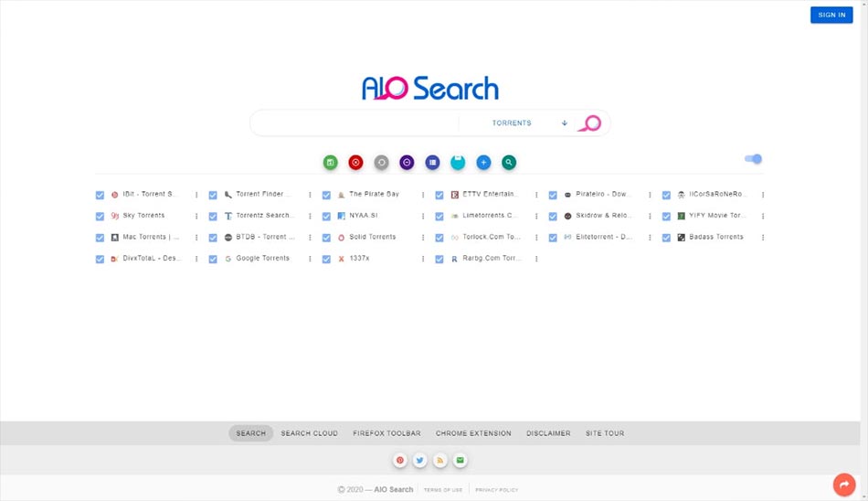Screen dimensions: 868x501
Task: Click the cyan save round icon
Action: tap(458, 163)
